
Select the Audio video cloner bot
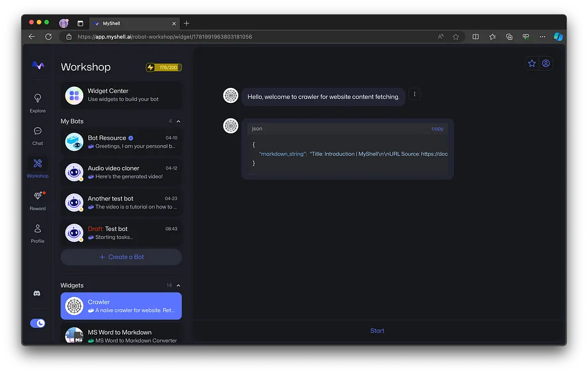click(x=121, y=172)
